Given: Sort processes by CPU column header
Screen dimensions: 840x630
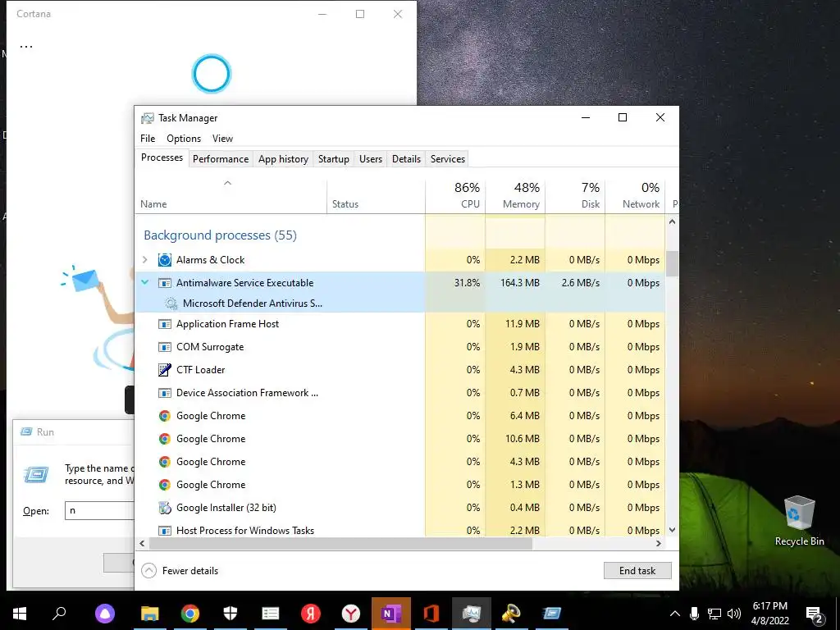Looking at the screenshot, I should click(455, 196).
